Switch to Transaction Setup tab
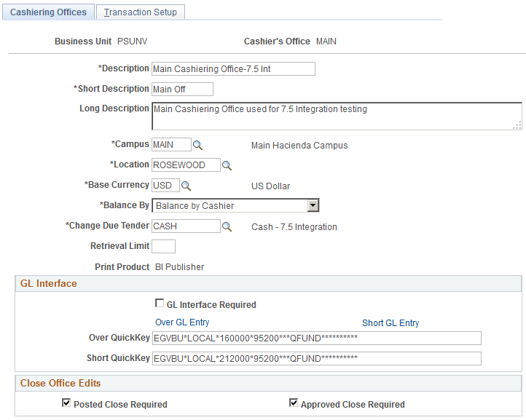Image resolution: width=526 pixels, height=420 pixels. [141, 12]
